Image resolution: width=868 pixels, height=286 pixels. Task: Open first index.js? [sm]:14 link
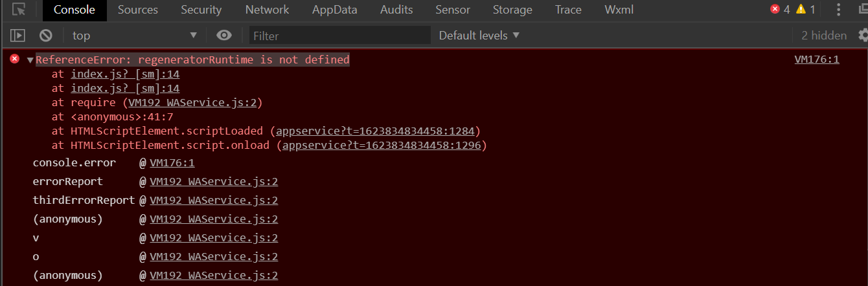tap(125, 74)
